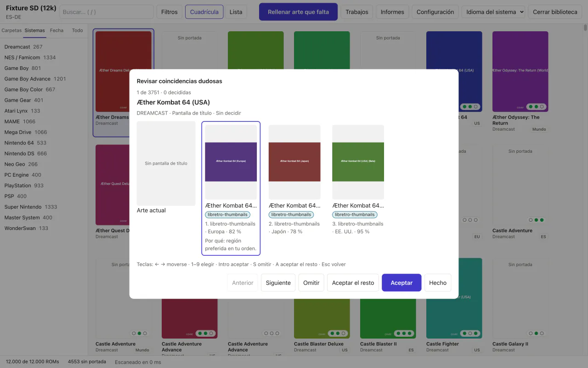The image size is (588, 368).
Task: Click Aceptar el resto button
Action: [x=353, y=283]
